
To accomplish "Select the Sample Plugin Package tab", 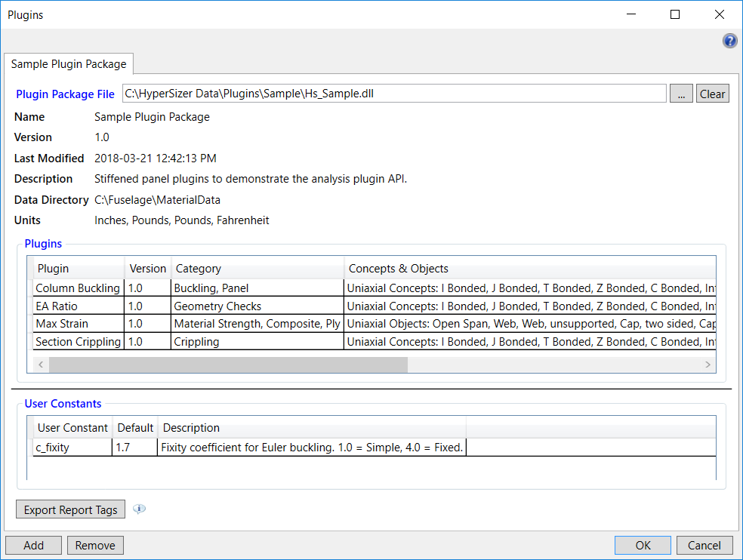I will 69,64.
